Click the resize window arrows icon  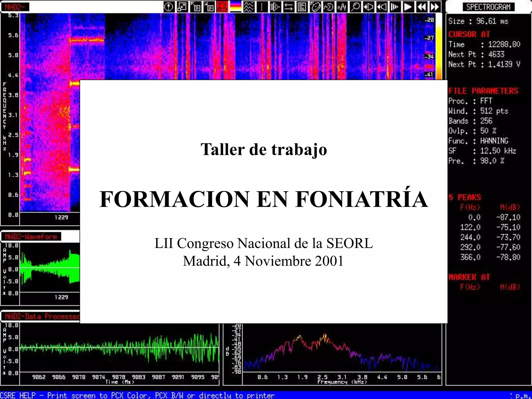click(x=182, y=7)
